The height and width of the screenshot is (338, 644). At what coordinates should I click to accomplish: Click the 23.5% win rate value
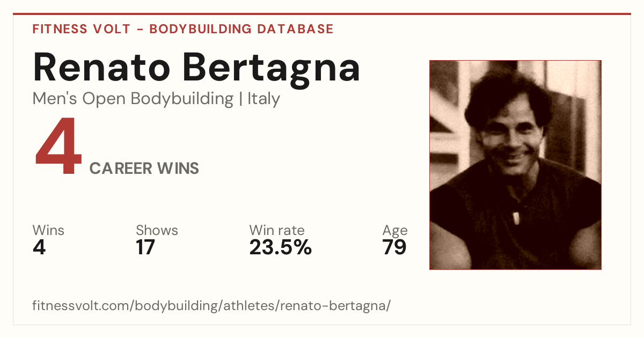pos(280,247)
